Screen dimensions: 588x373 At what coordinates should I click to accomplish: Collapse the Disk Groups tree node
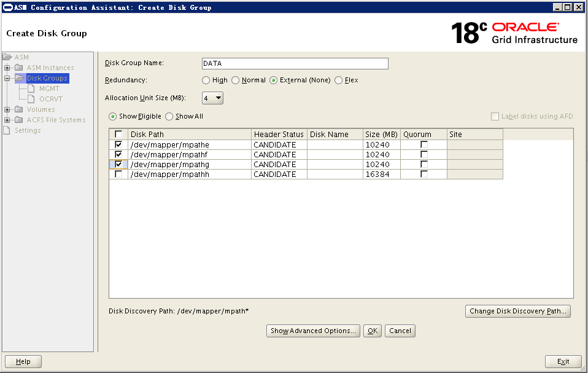(7, 79)
